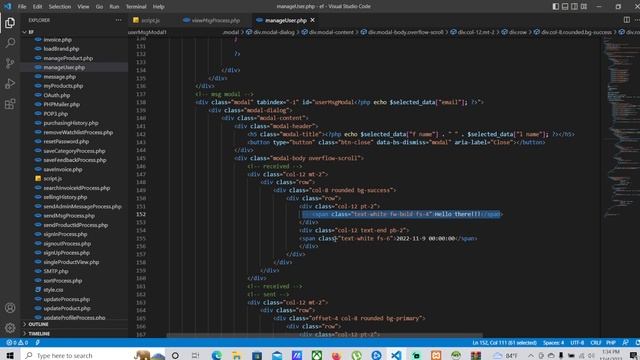Open editor More Actions ellipsis
Image resolution: width=640 pixels, height=360 pixels.
click(x=637, y=20)
